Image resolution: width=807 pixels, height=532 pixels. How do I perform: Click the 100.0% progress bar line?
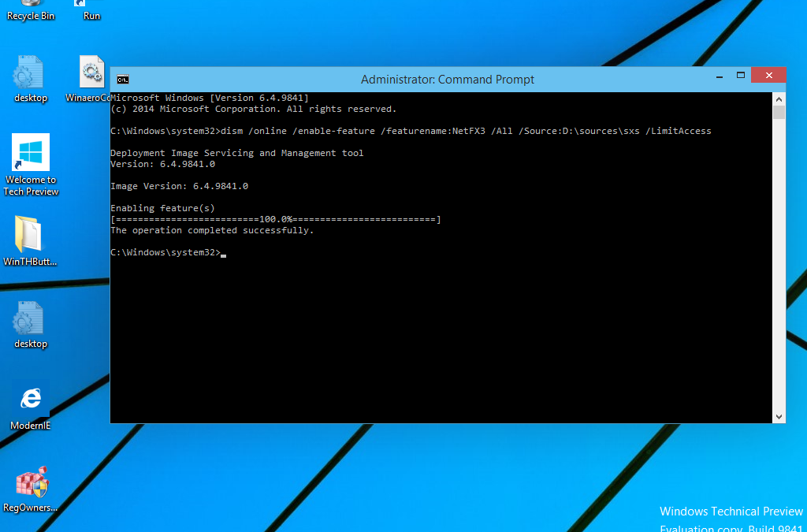coord(276,219)
